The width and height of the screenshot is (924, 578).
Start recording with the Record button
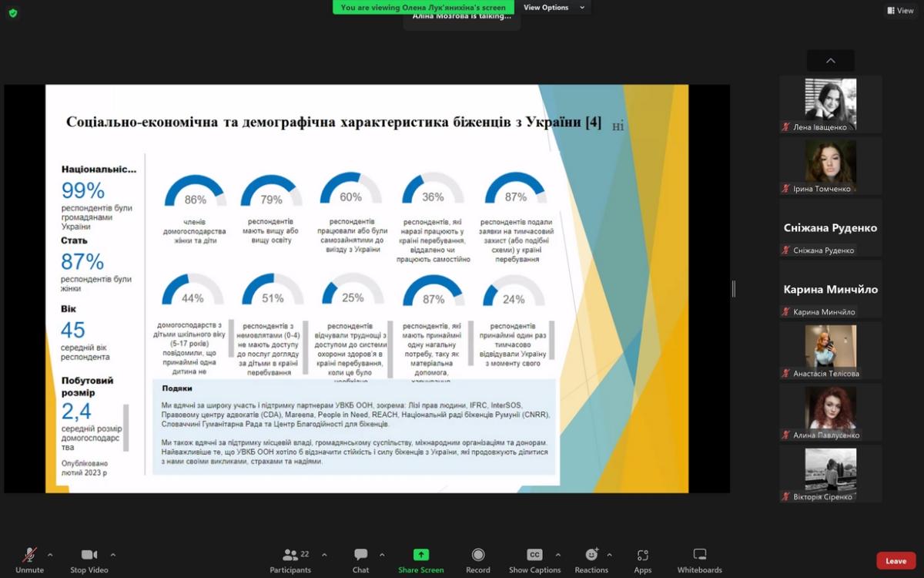pos(477,560)
